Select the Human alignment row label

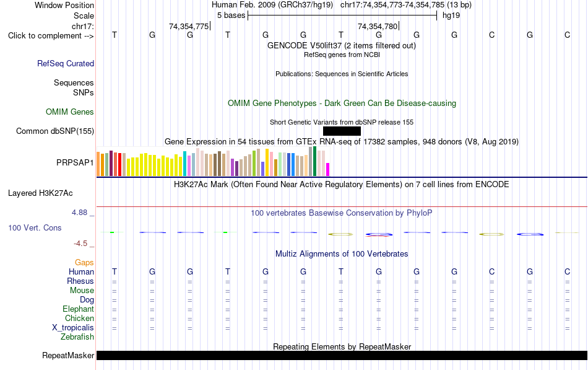(x=81, y=271)
